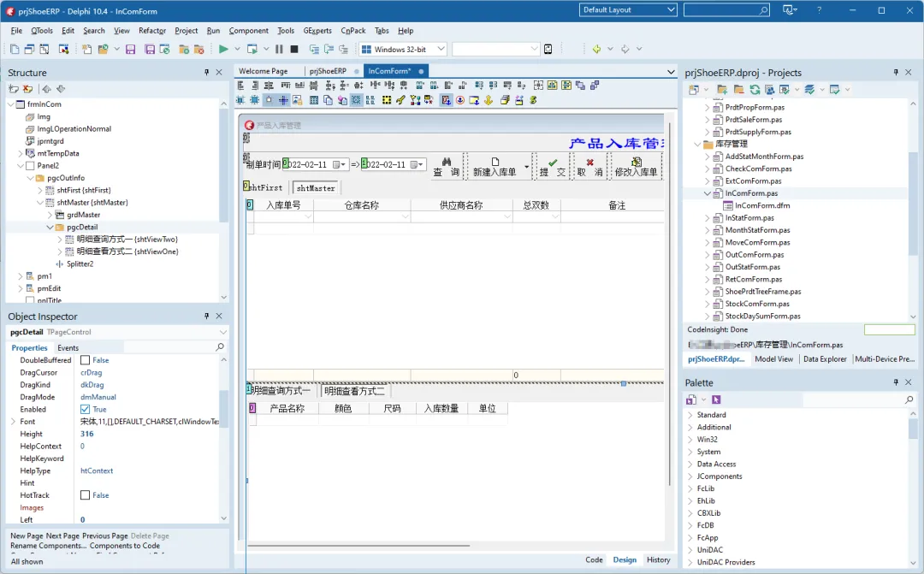Click the help question mark in title bar
The height and width of the screenshot is (574, 924).
point(819,10)
